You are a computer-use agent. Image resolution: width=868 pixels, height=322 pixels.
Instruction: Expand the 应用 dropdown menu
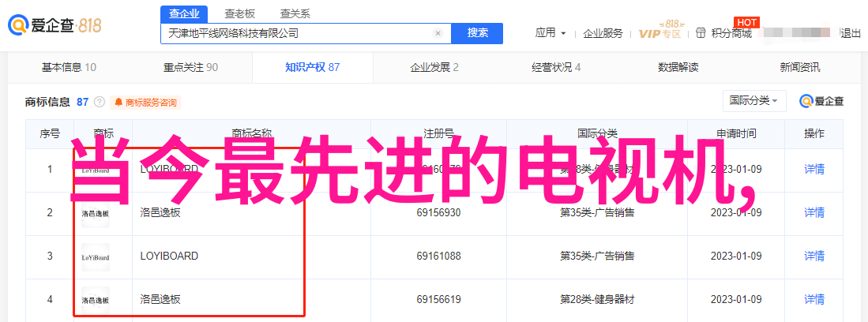(x=550, y=33)
